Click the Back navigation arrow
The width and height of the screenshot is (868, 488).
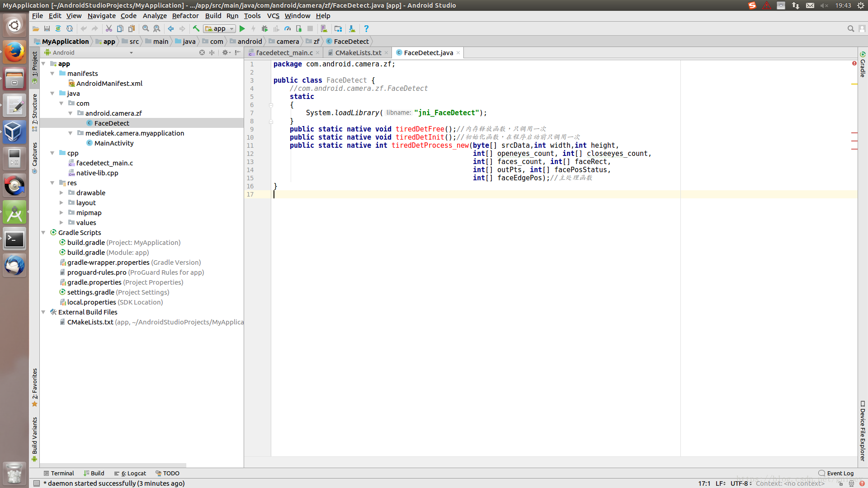point(171,28)
